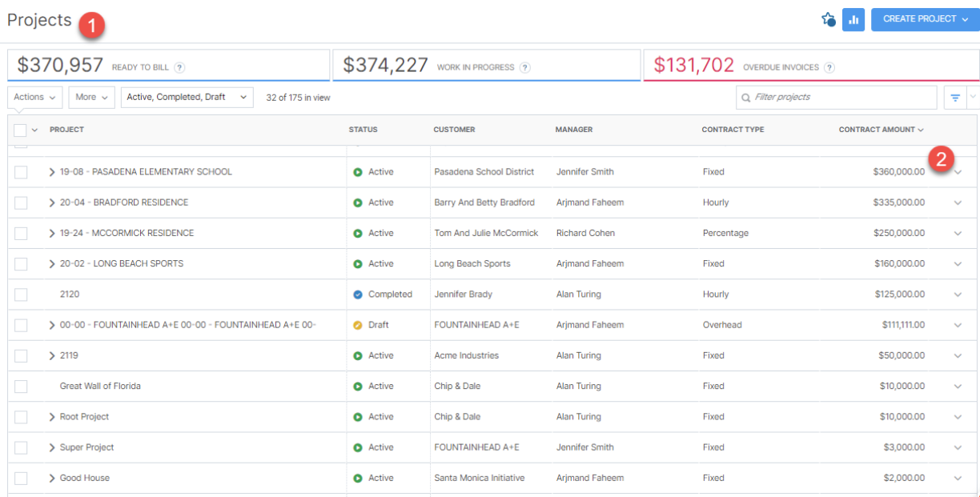The width and height of the screenshot is (980, 497).
Task: Click the favorites star icon
Action: (829, 19)
